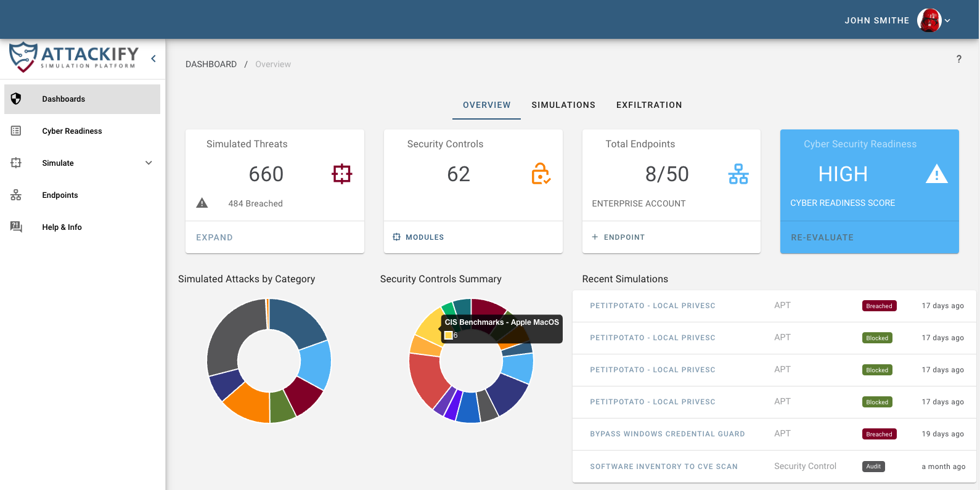Click the JOHN SMITHE username
Viewport: 980px width, 490px height.
(x=876, y=20)
